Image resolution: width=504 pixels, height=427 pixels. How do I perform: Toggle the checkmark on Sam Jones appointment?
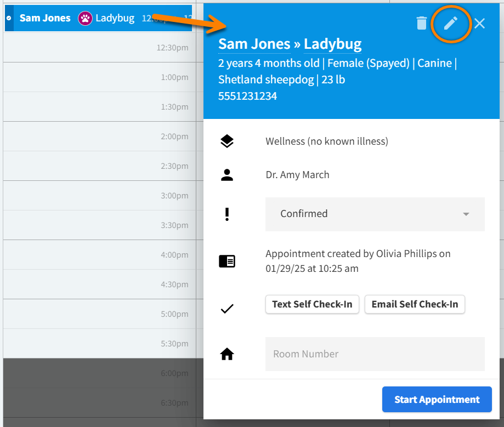tap(9, 18)
